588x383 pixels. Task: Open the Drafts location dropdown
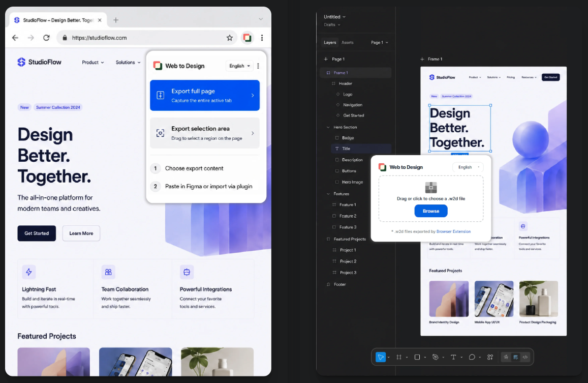click(x=332, y=25)
